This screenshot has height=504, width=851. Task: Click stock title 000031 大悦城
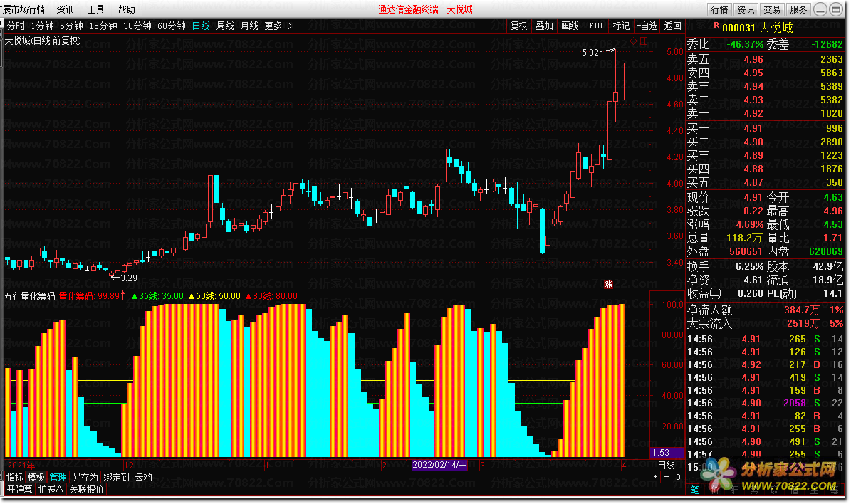click(757, 28)
